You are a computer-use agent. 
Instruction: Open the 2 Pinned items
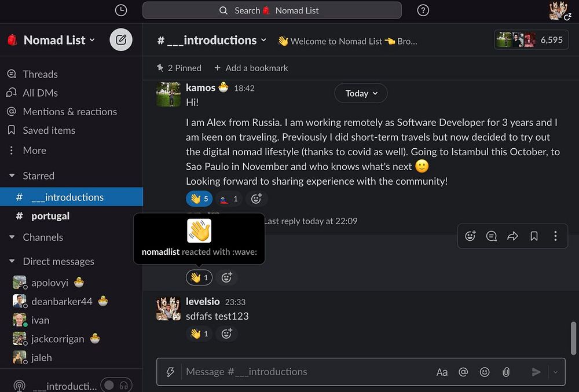(179, 68)
